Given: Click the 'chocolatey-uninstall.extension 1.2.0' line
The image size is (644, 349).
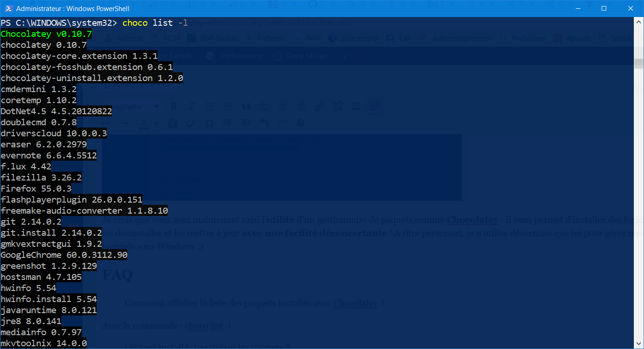Looking at the screenshot, I should [x=92, y=78].
